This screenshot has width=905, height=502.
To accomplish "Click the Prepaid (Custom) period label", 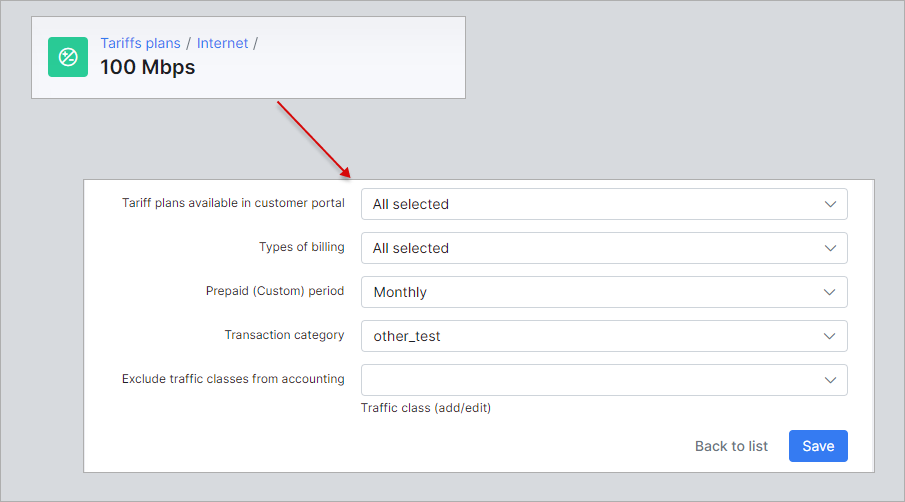I will 275,291.
